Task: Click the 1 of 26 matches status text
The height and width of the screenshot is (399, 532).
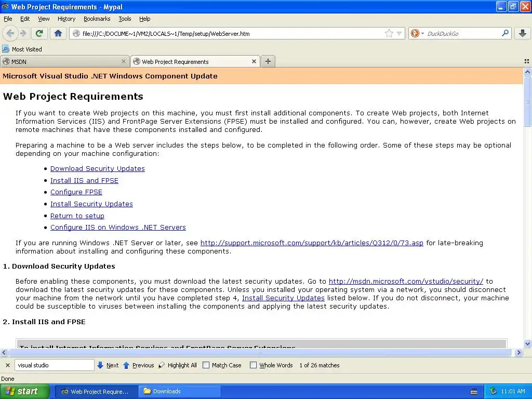Action: click(320, 365)
